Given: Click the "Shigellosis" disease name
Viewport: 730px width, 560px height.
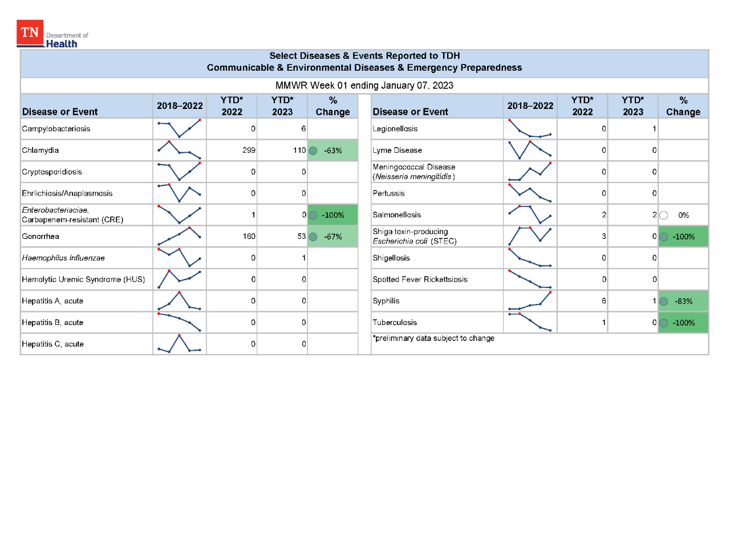Looking at the screenshot, I should point(391,258).
